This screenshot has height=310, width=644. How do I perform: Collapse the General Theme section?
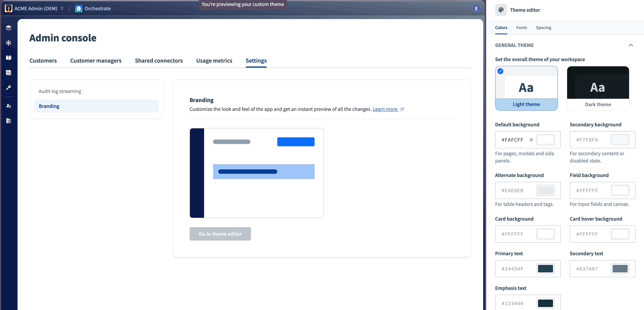[631, 45]
